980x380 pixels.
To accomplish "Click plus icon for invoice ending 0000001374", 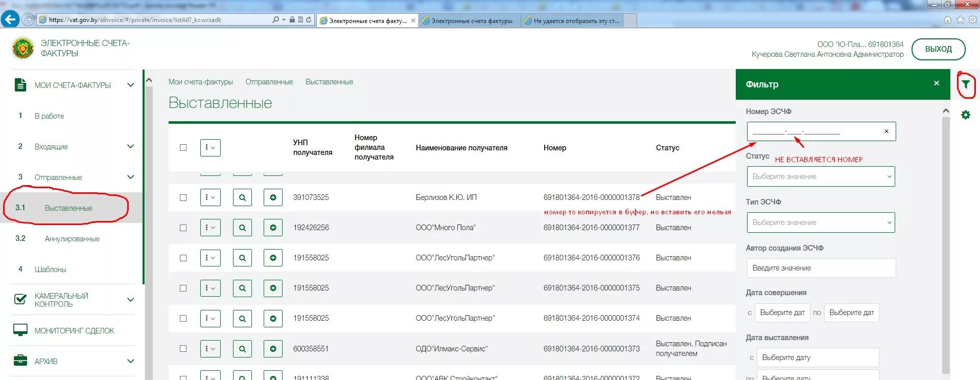I will click(x=273, y=318).
